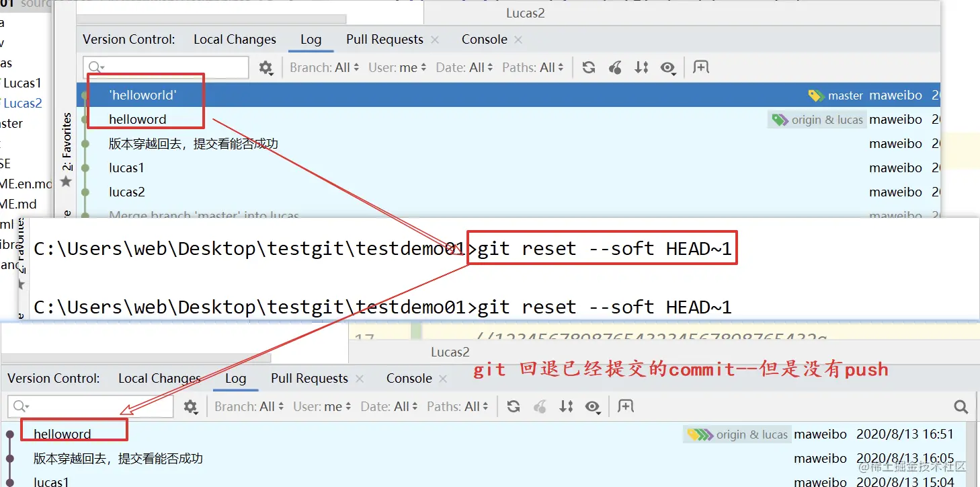Select the Lucas2 editor tab above upper panel
This screenshot has width=980, height=487.
coord(525,13)
